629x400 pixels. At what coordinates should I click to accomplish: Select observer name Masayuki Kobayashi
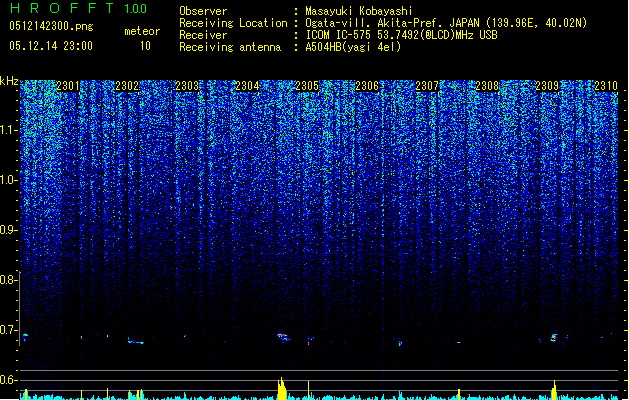pos(359,11)
